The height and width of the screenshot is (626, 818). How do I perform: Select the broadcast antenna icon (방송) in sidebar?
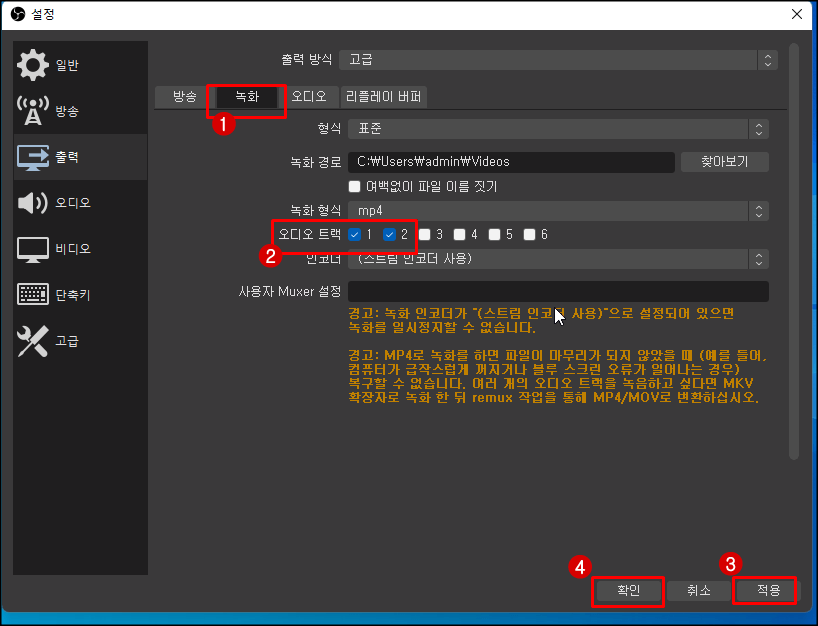point(32,111)
